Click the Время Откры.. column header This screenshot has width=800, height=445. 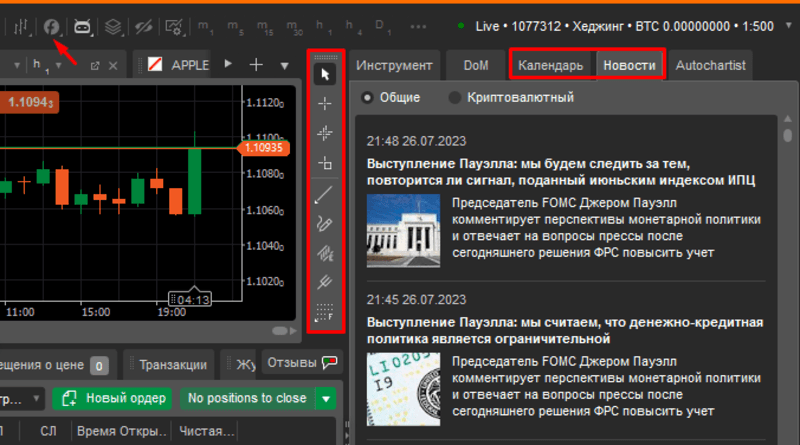click(x=122, y=431)
